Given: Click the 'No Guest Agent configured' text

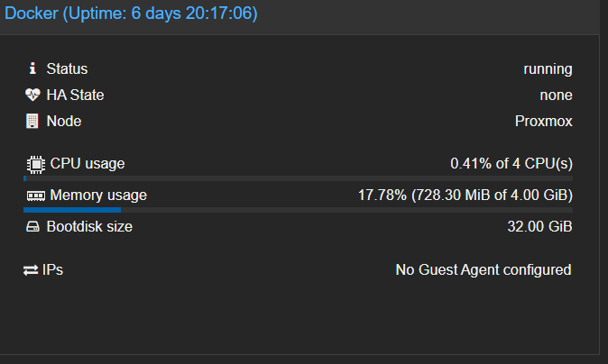Looking at the screenshot, I should [484, 269].
